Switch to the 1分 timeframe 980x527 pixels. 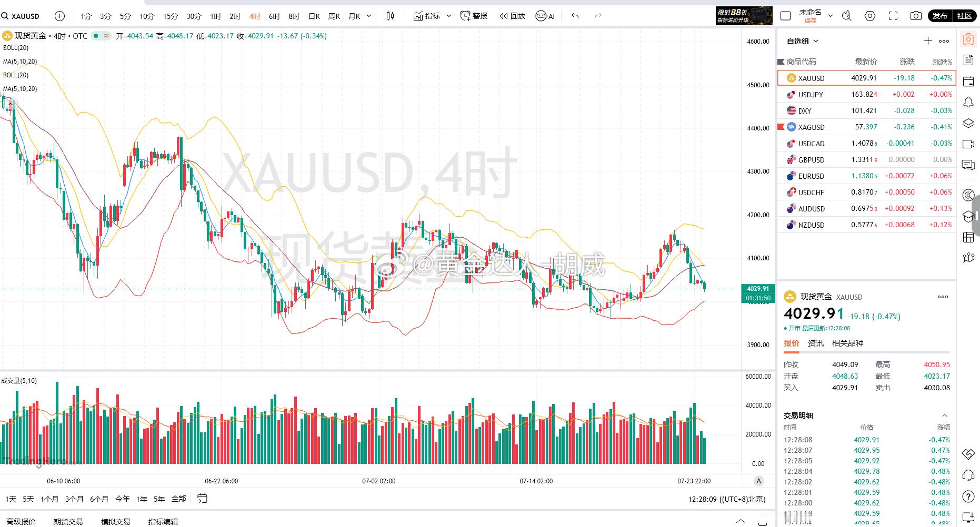coord(86,16)
